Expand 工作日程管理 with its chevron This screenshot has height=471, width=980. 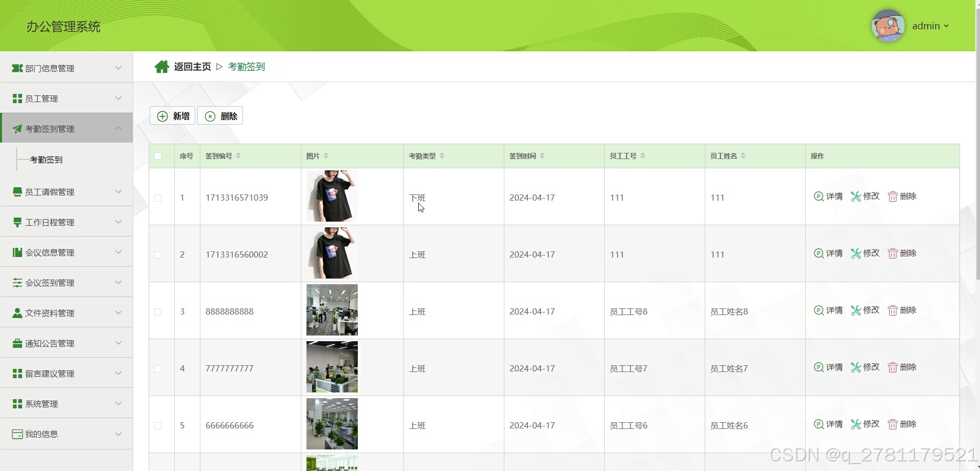tap(118, 222)
